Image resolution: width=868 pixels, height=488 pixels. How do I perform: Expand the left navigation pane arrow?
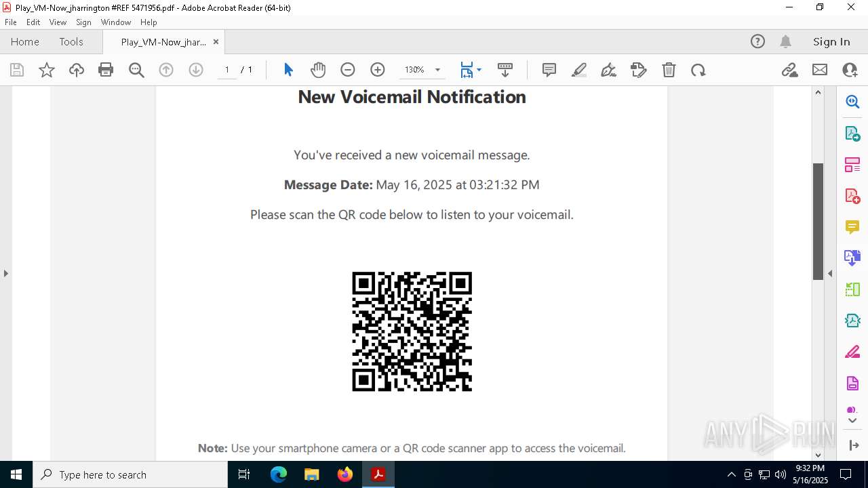tap(6, 274)
